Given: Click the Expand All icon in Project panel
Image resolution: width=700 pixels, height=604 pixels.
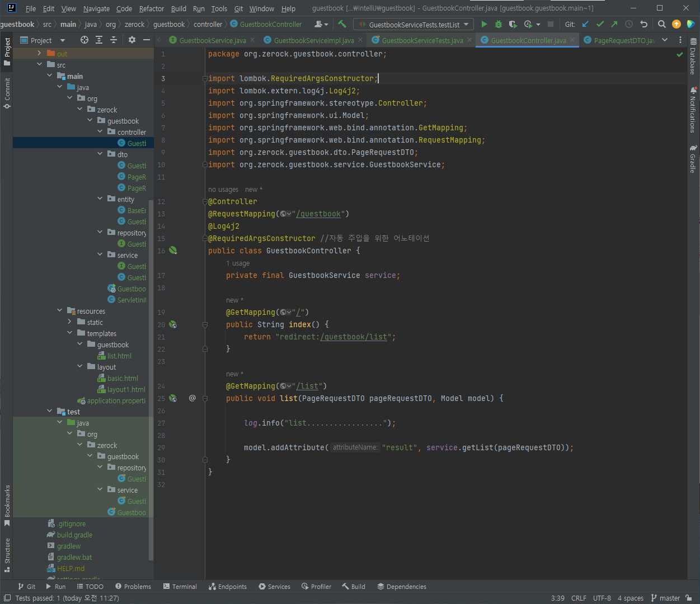Looking at the screenshot, I should 99,40.
